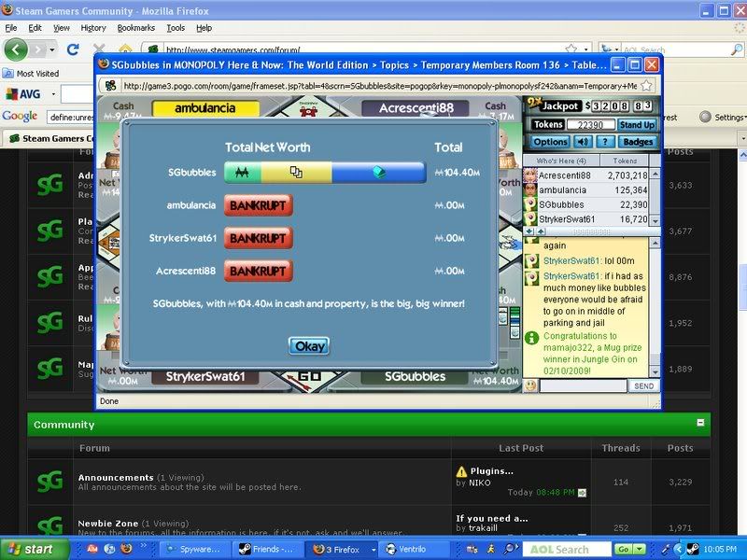
Task: Go to last post icon beside 08:48 PM
Action: (x=582, y=493)
